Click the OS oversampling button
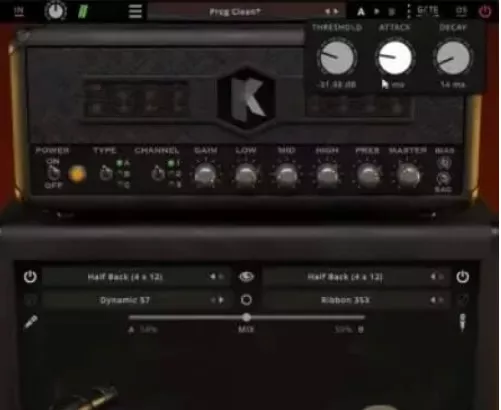Screen dimensions: 501x410 pos(461,11)
